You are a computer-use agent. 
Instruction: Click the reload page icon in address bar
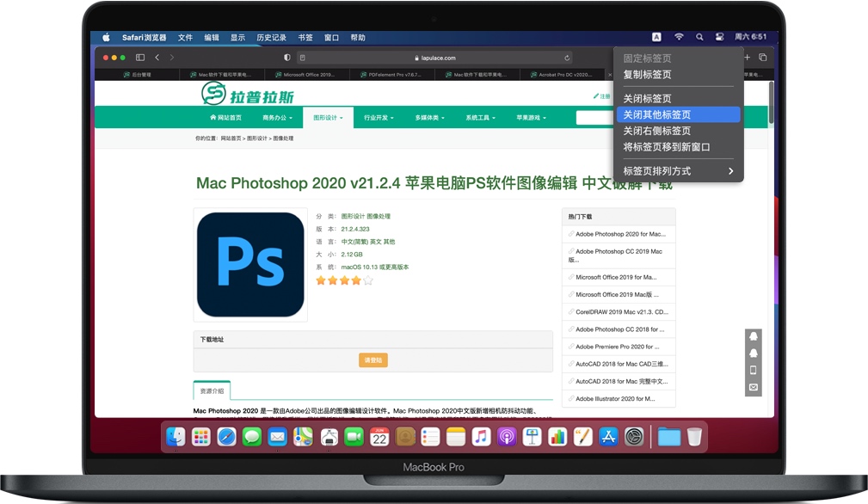(567, 58)
